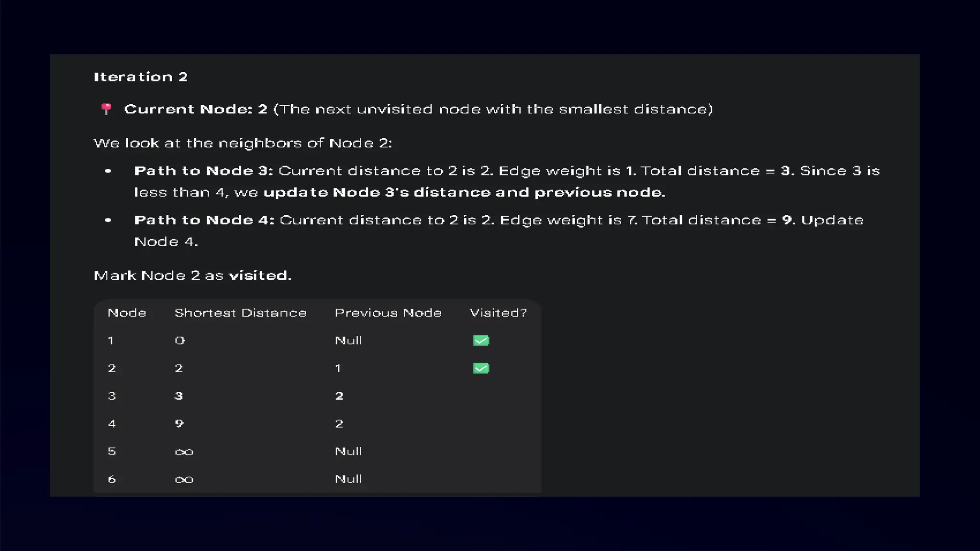Screen dimensions: 980x551
Task: Click the 'Mark Node 2 as visited' text
Action: [x=192, y=275]
